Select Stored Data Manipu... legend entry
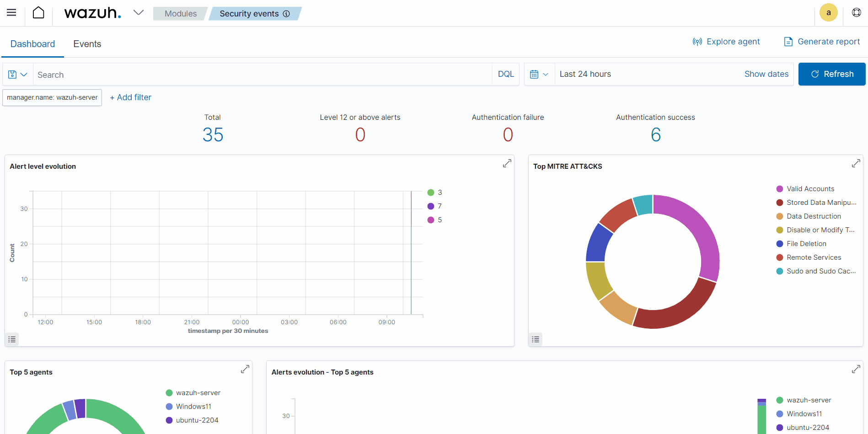 coord(816,203)
